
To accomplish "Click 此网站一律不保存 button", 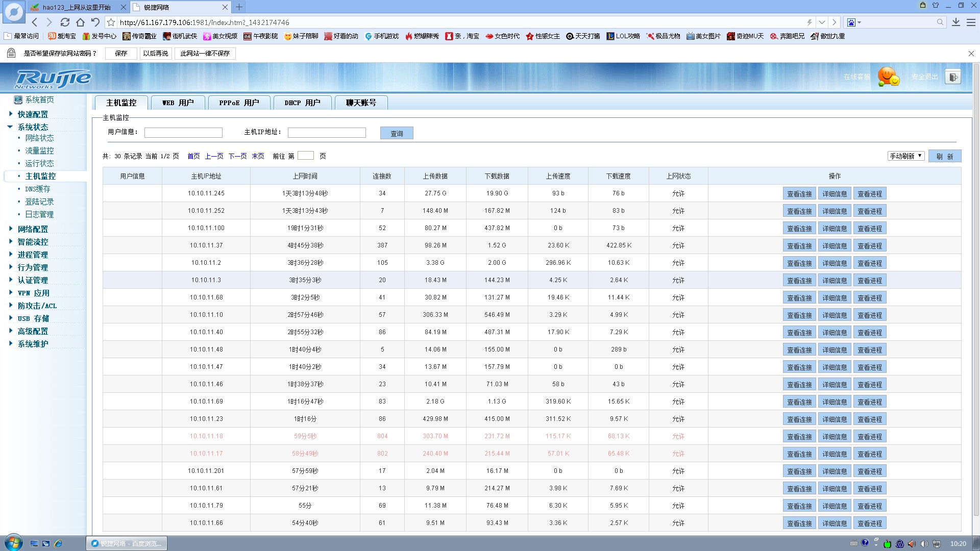I will [205, 54].
